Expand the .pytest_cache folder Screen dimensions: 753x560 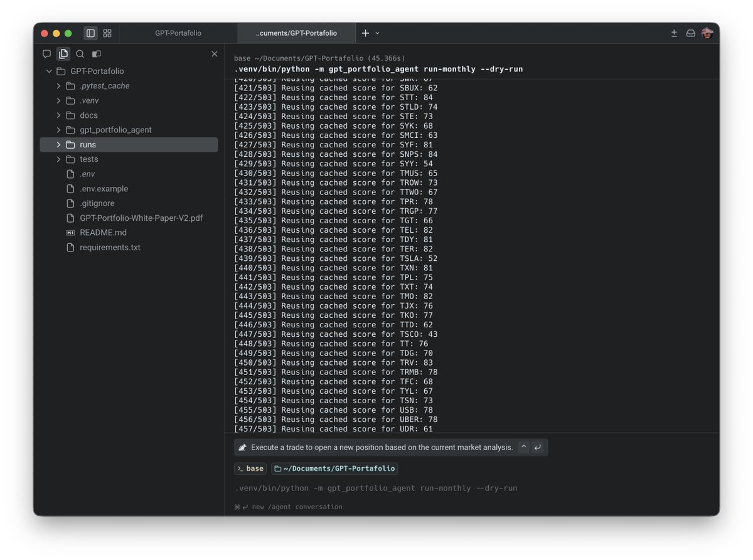58,86
